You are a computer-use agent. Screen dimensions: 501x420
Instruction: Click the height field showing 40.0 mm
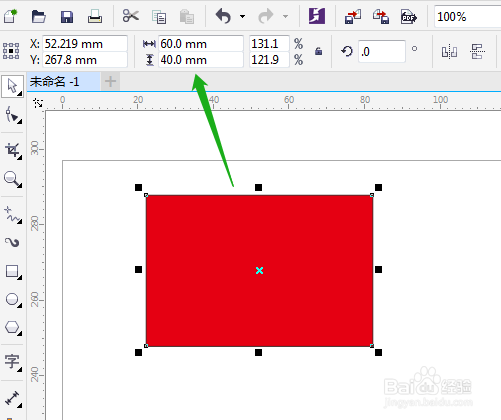[201, 60]
